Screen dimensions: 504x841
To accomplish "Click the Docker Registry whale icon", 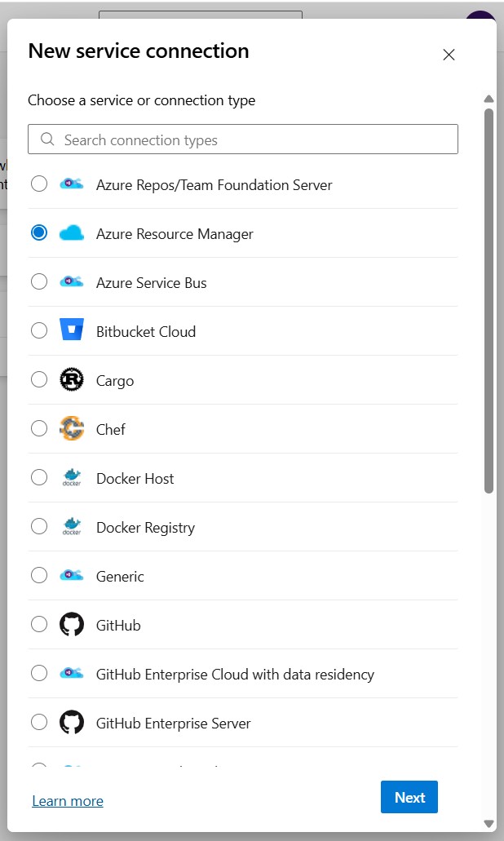I will [73, 526].
